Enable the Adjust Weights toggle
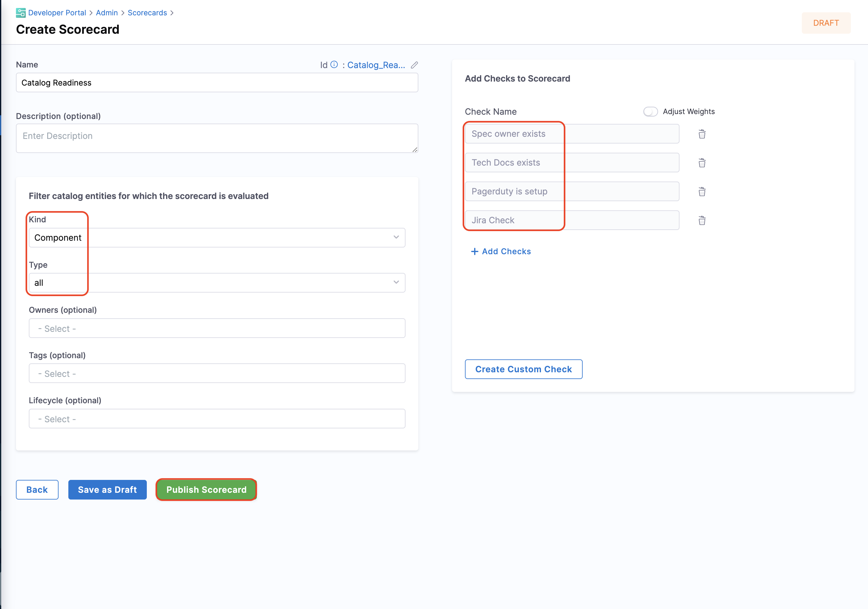Viewport: 868px width, 609px height. [650, 112]
